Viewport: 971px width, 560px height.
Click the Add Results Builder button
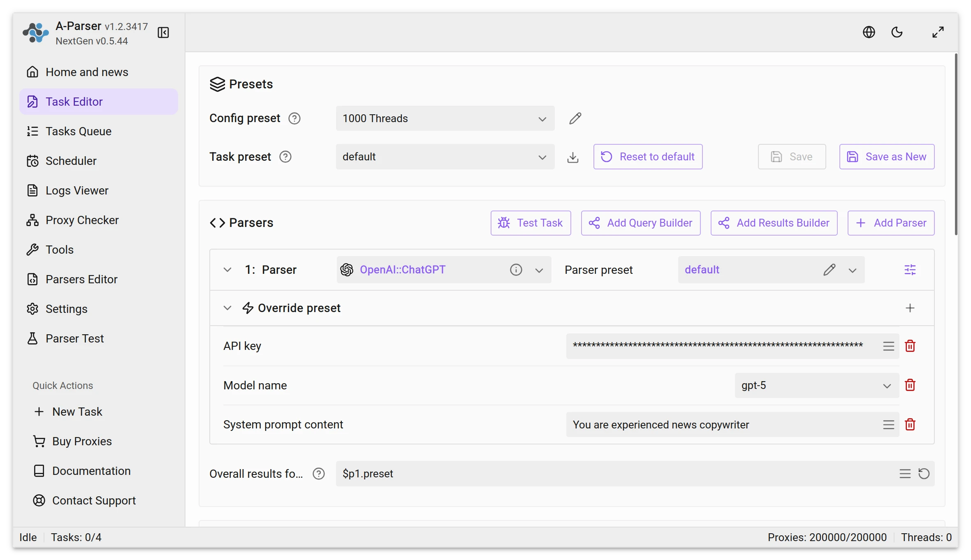click(x=774, y=223)
